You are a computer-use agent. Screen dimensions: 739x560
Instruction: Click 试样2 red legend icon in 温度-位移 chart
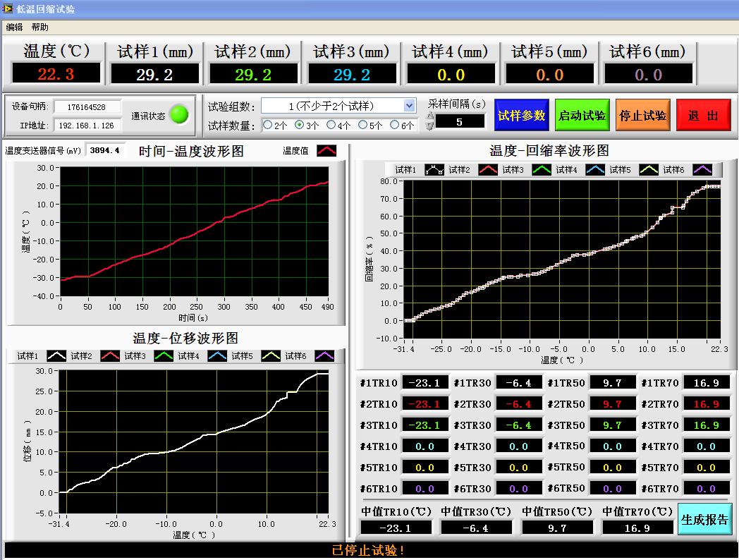[x=110, y=356]
